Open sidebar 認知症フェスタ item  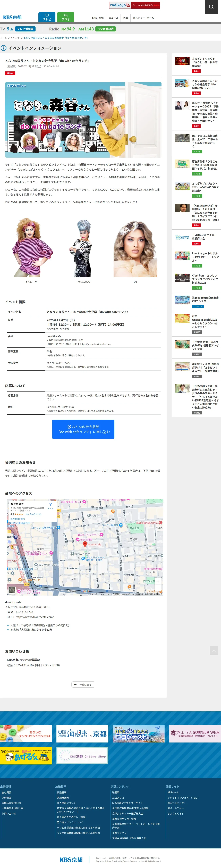pyautogui.click(x=196, y=370)
